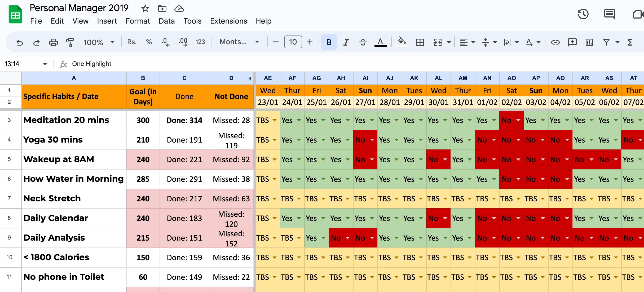This screenshot has width=644, height=292.
Task: Click Insert comment icon
Action: (572, 42)
